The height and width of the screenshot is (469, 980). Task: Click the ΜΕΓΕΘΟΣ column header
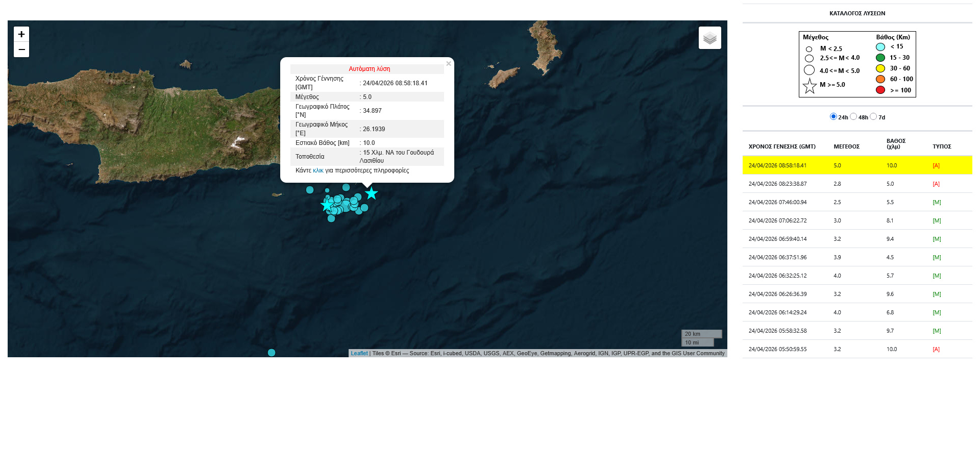pyautogui.click(x=846, y=146)
